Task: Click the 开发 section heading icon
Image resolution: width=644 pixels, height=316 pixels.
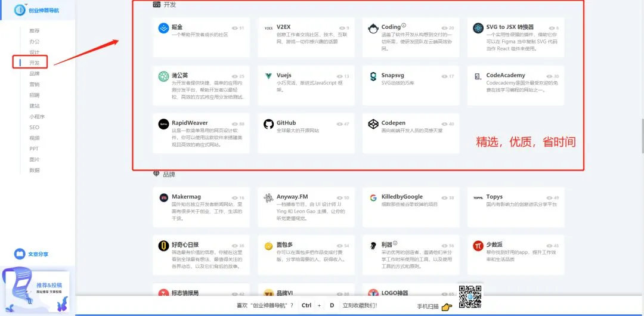Action: pos(156,5)
